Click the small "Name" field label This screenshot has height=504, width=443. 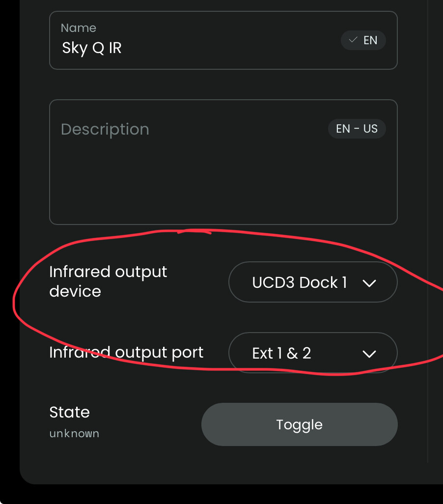[78, 28]
